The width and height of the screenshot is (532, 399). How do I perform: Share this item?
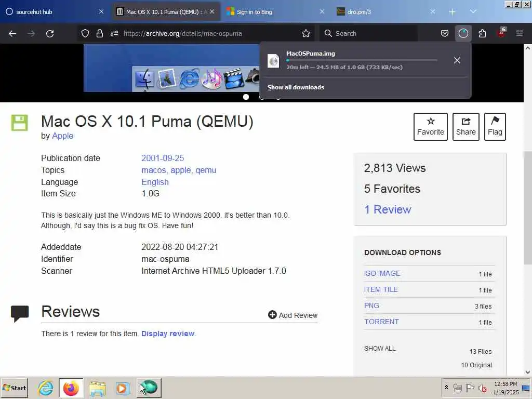466,127
